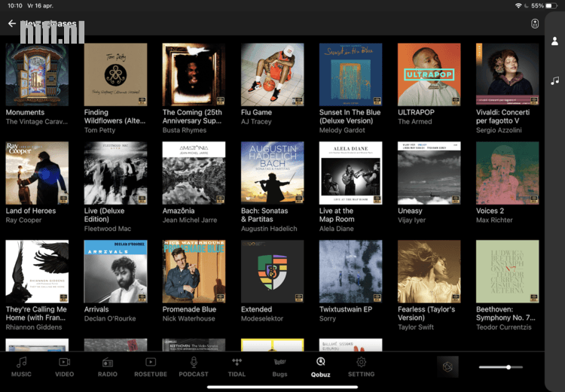Click 'Modeselektor' artist name
Viewport: 565px width, 392px height.
point(262,318)
